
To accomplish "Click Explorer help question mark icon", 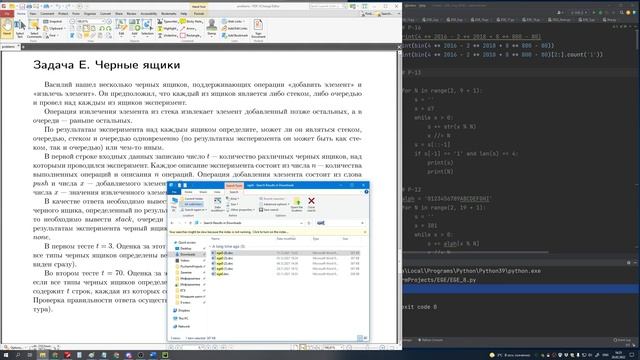I will click(366, 192).
